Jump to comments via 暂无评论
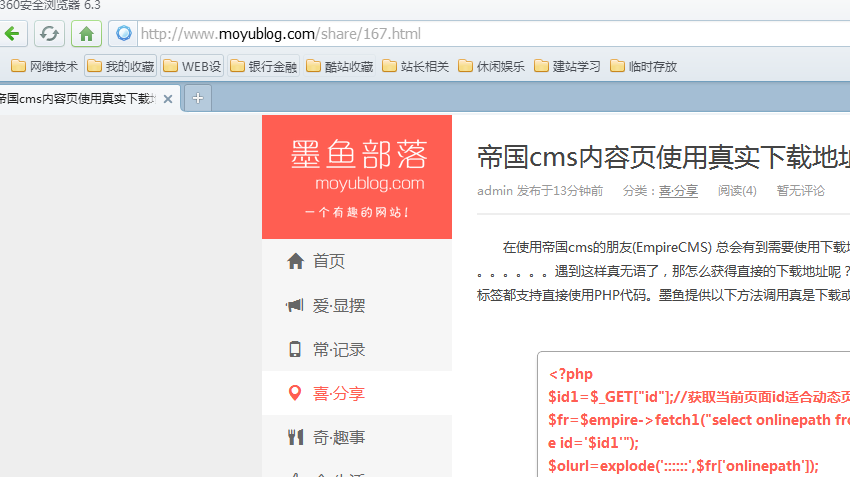The image size is (850, 477). (801, 191)
